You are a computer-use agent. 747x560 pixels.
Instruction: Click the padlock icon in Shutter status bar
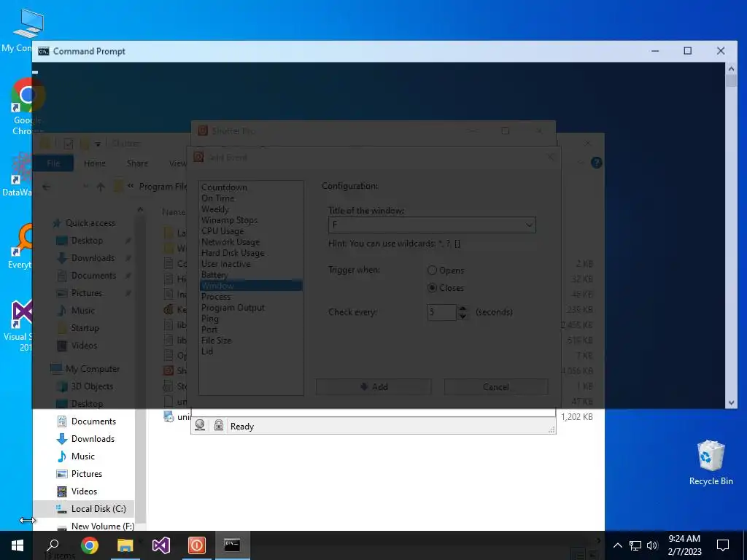[218, 425]
